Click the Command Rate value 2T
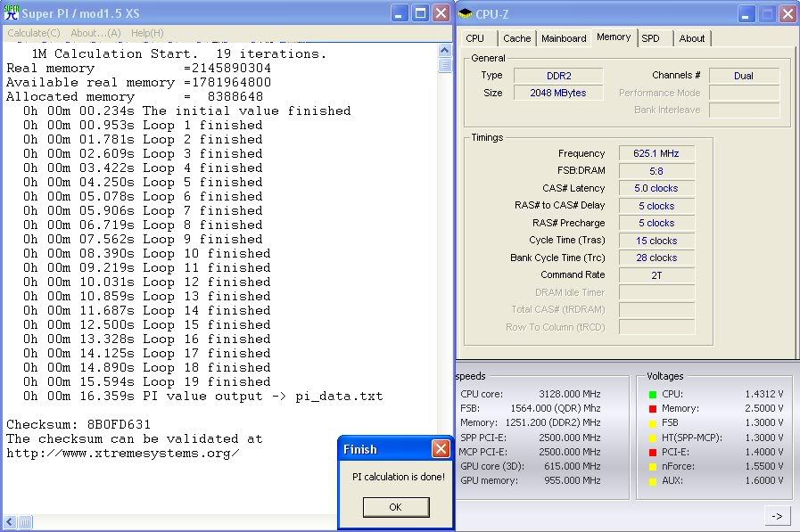800x532 pixels. (656, 275)
